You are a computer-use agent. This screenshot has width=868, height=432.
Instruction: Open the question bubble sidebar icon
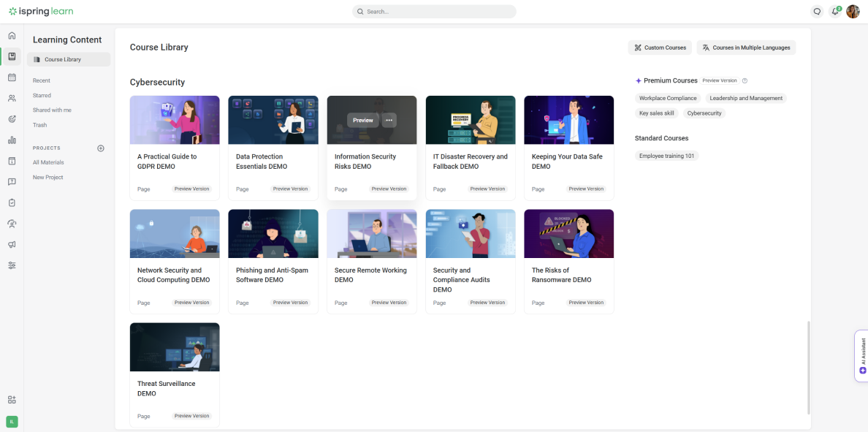click(x=12, y=182)
